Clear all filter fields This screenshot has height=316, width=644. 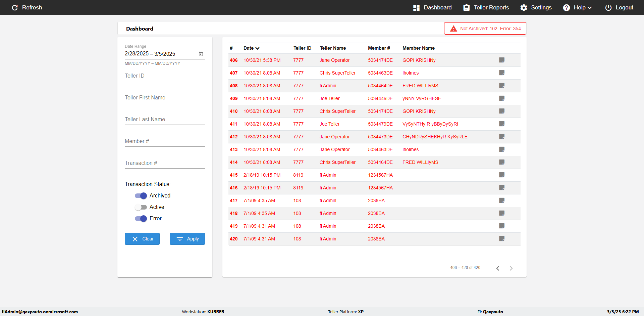pyautogui.click(x=142, y=239)
